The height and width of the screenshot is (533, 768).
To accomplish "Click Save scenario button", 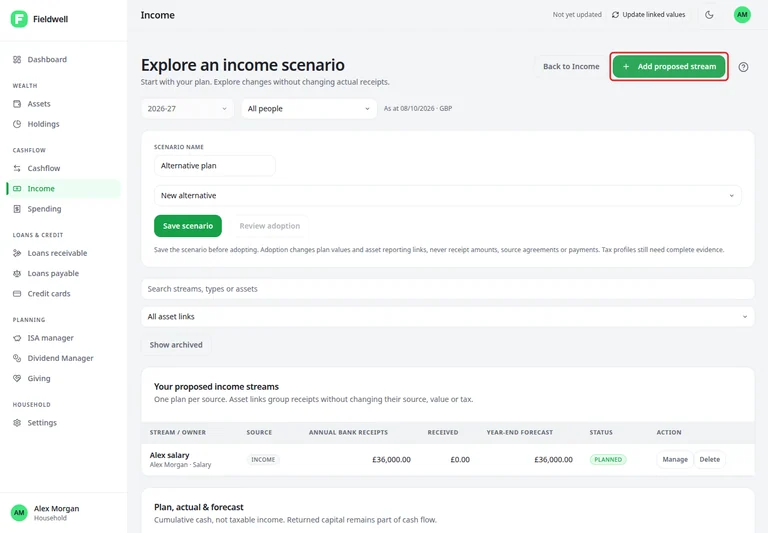I will (188, 226).
